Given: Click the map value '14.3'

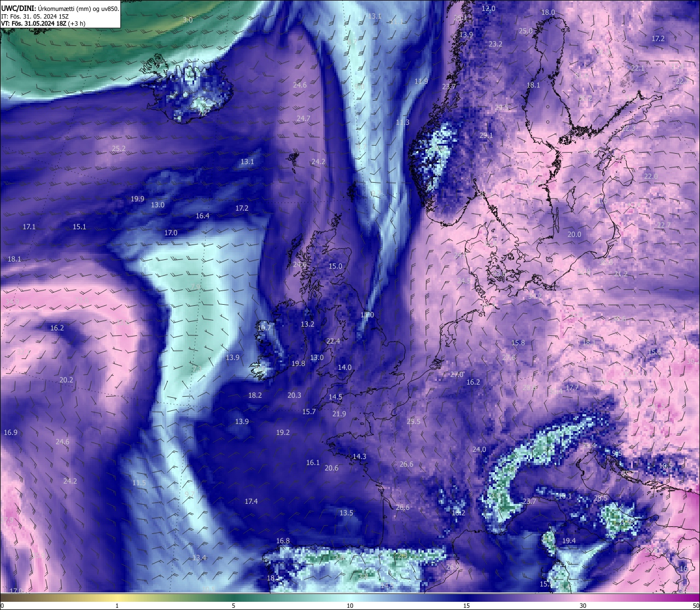Looking at the screenshot, I should 359,456.
